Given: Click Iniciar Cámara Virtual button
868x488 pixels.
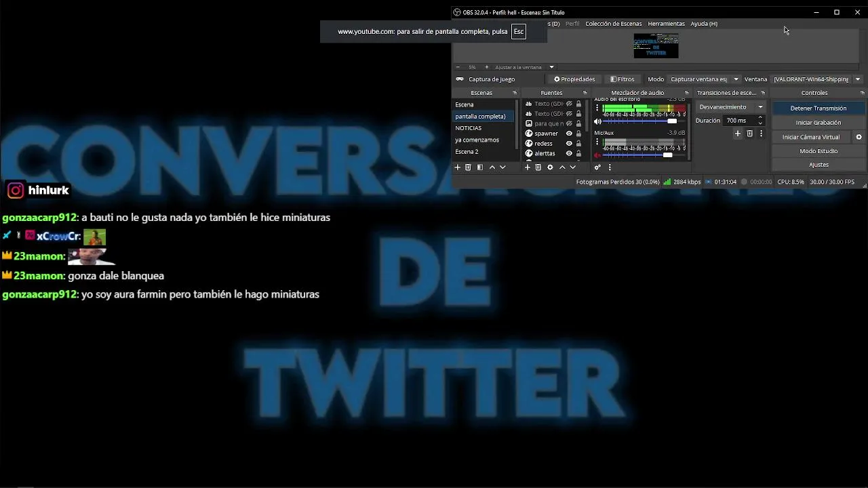Looking at the screenshot, I should [x=811, y=137].
